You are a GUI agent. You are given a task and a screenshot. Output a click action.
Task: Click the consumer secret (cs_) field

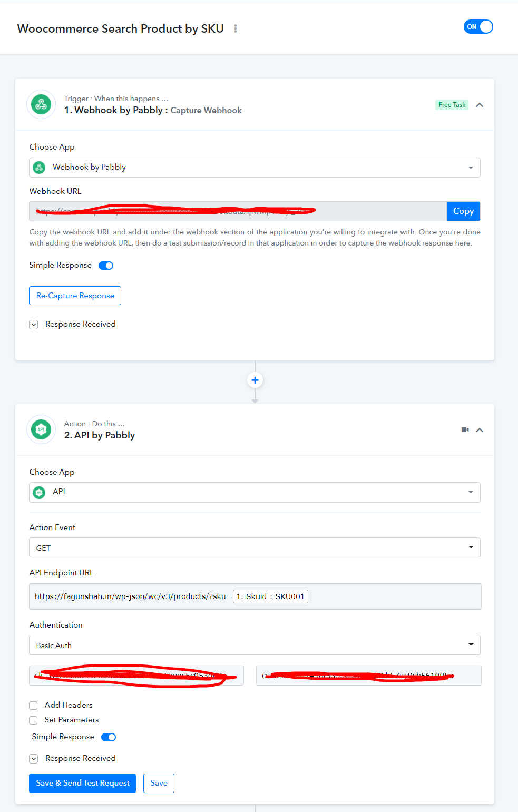click(369, 676)
